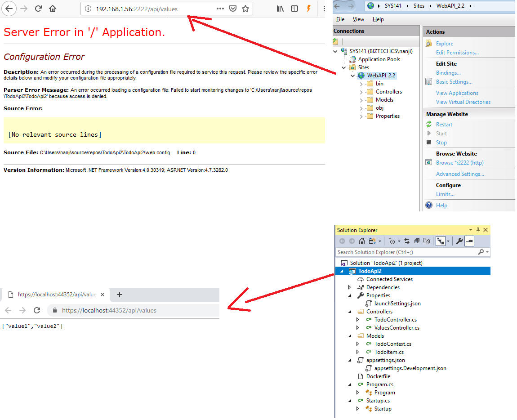Pin the Solution Explorer panel
The image size is (517, 420).
[x=478, y=230]
